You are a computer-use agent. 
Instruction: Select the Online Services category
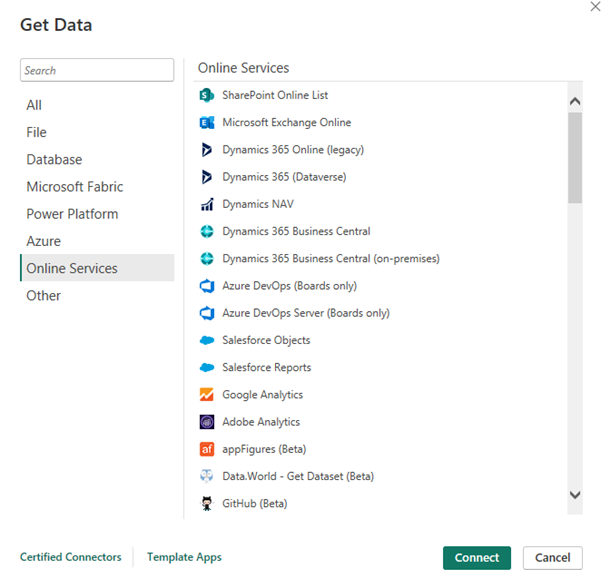click(97, 268)
